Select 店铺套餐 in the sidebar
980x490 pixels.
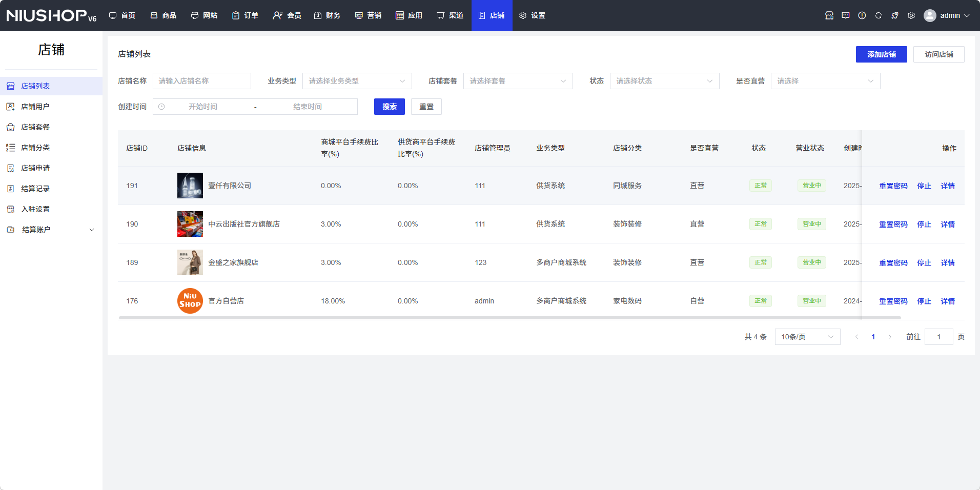[x=35, y=127]
